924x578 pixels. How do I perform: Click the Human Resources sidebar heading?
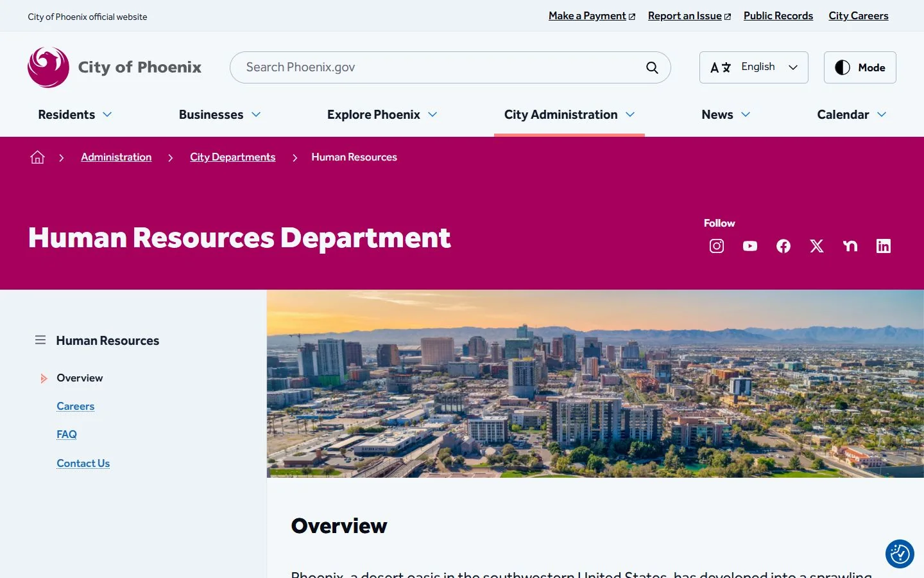[x=107, y=341]
